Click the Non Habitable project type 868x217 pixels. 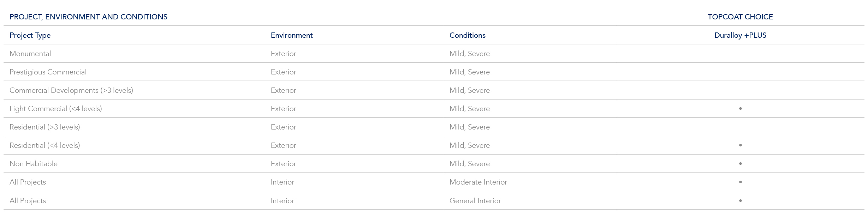(x=34, y=164)
